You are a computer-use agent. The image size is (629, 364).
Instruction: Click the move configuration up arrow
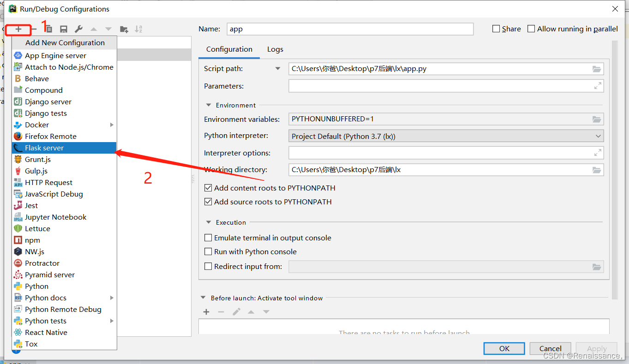pyautogui.click(x=94, y=29)
